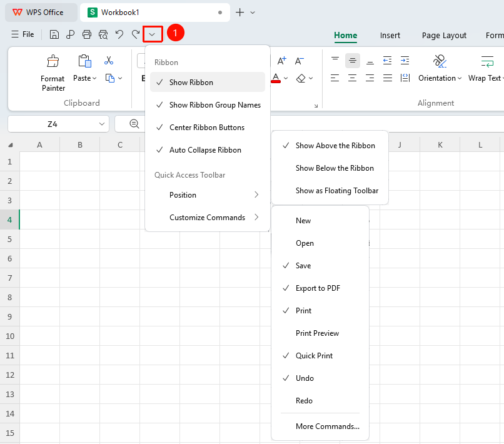504x444 pixels.
Task: Click the Cut scissors icon
Action: tap(109, 61)
